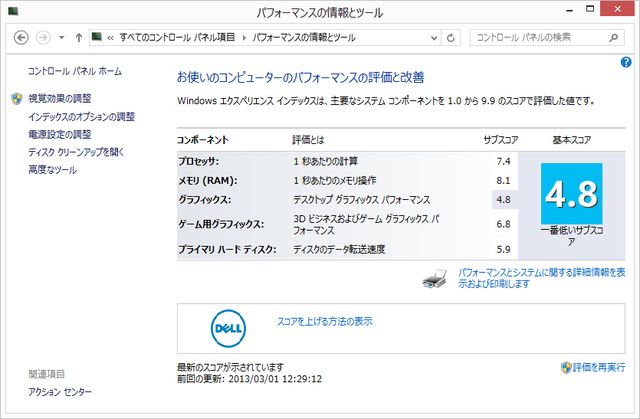Viewport: 640px width, 419px height.
Task: Open 高度なツール link
Action: point(52,170)
